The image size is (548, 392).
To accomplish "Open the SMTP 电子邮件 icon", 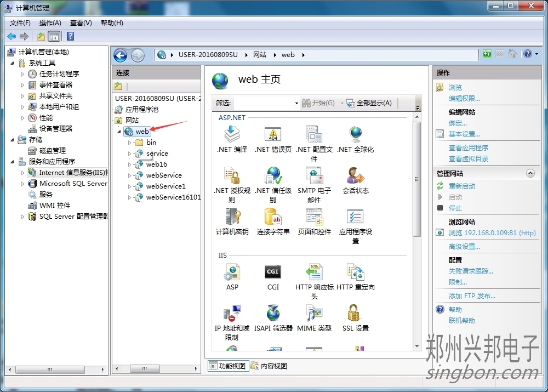I will 314,175.
